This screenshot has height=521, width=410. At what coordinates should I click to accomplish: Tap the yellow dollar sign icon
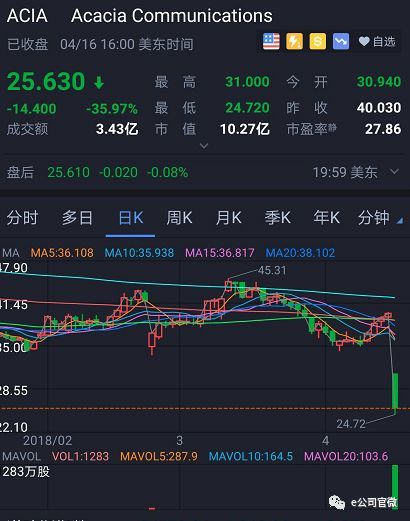(x=317, y=42)
